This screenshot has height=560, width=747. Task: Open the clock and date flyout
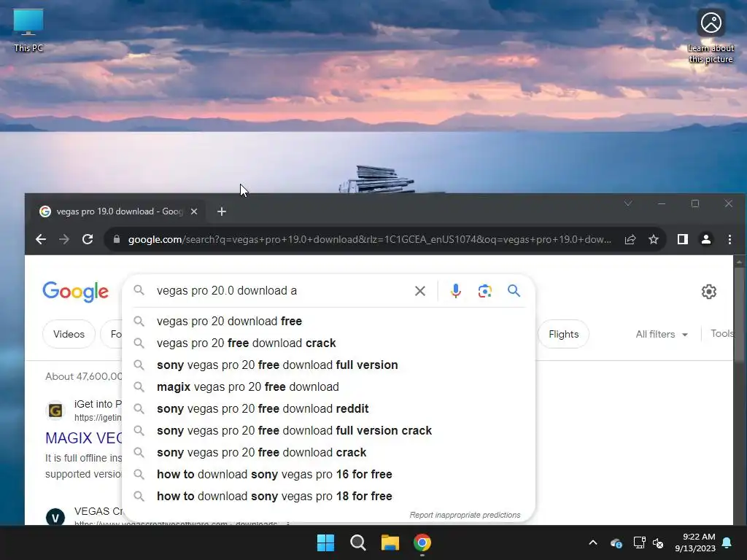(695, 542)
